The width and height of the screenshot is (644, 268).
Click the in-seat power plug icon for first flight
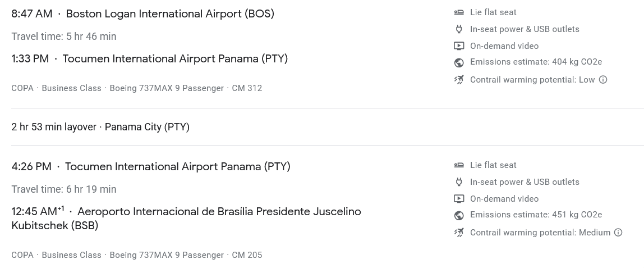click(459, 29)
